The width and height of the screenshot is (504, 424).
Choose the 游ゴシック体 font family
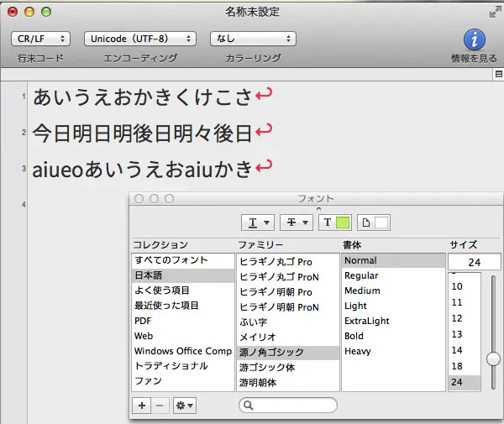coord(288,367)
